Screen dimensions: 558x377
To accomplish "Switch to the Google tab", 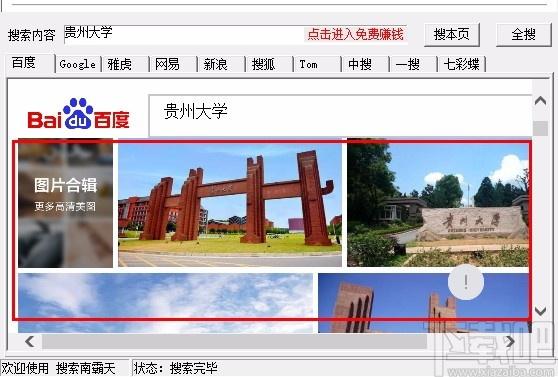I will 78,64.
